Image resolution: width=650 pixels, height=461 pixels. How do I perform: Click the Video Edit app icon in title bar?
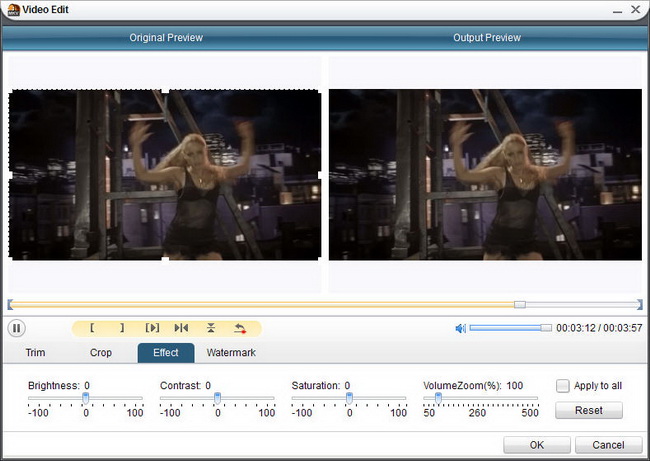(14, 10)
